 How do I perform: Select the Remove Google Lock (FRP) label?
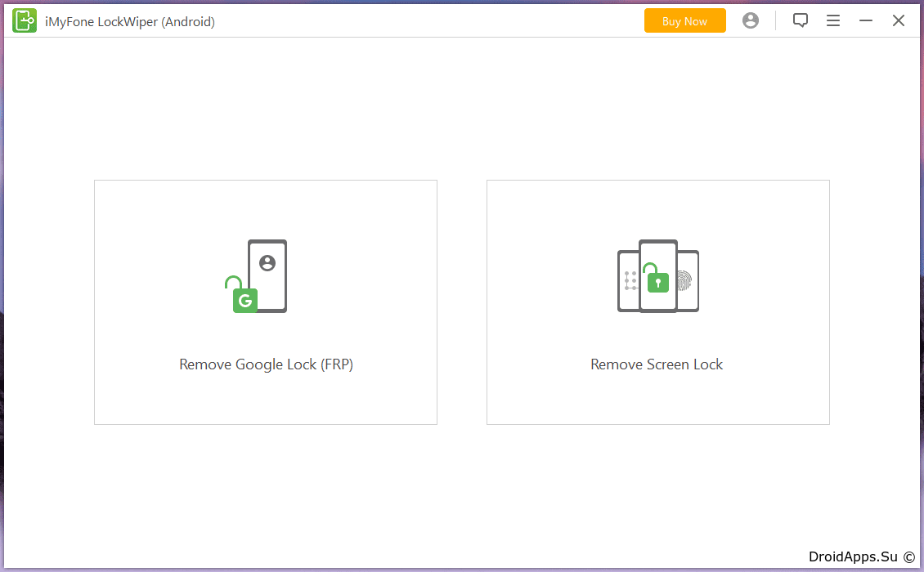tap(266, 364)
